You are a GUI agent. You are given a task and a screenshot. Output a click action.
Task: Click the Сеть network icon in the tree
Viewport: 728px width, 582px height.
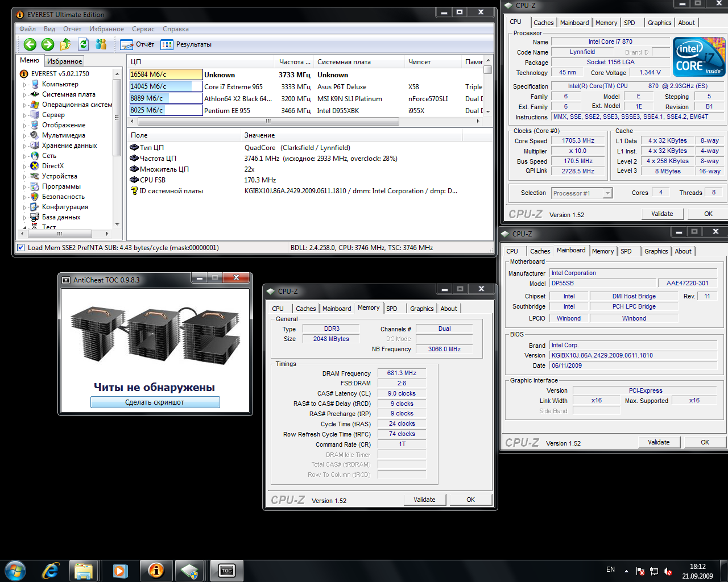[x=35, y=156]
